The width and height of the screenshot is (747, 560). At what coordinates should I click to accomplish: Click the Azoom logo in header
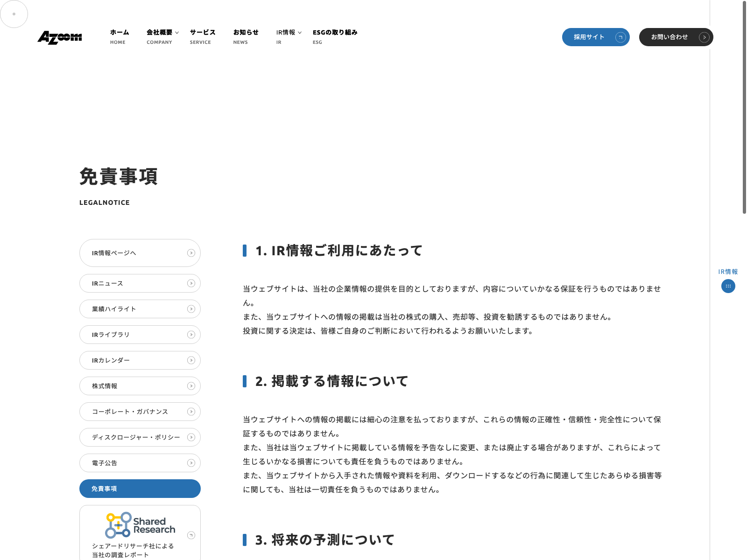tap(60, 37)
